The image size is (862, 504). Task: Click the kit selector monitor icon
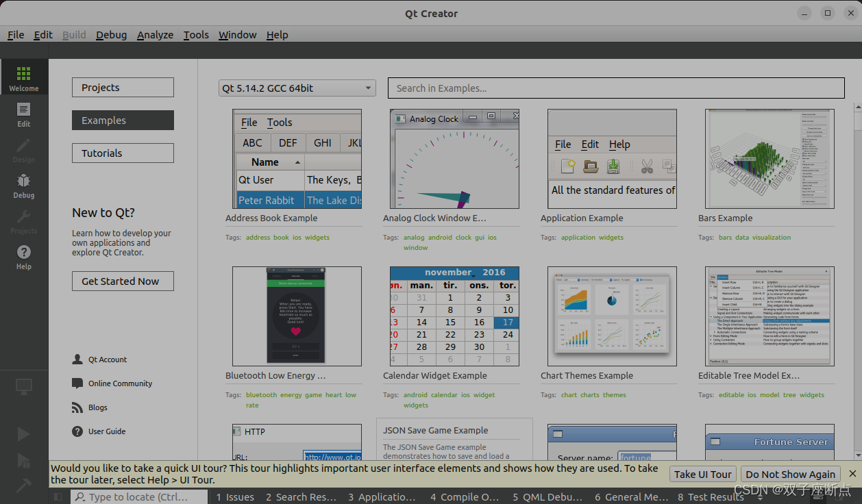tap(24, 387)
